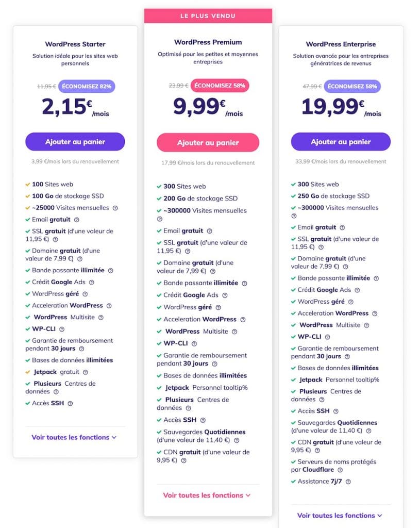420x528 pixels.
Task: Click help icon for Starter Jetpack gratuit
Action: pyautogui.click(x=86, y=372)
